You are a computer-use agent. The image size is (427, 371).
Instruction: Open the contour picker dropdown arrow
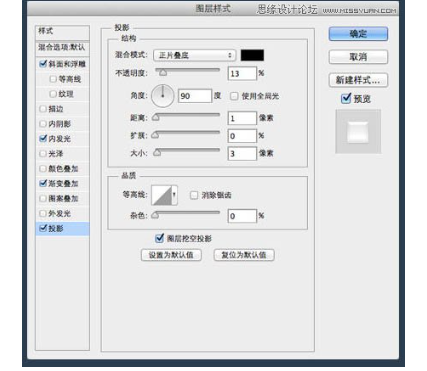point(174,195)
